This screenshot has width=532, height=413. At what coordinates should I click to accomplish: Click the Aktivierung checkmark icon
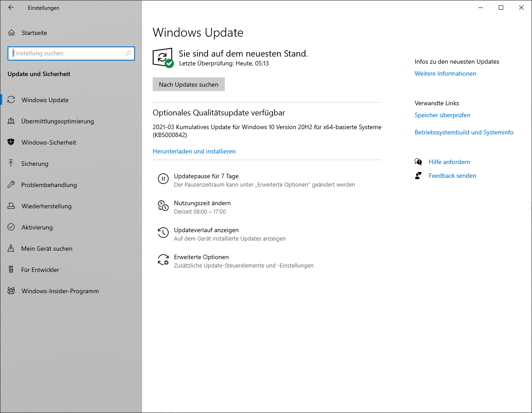[12, 227]
